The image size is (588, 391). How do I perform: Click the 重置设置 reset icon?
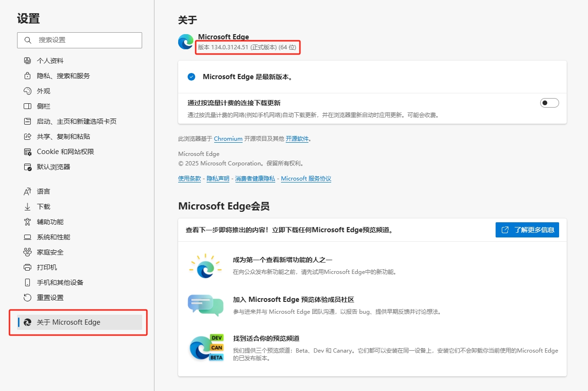27,298
